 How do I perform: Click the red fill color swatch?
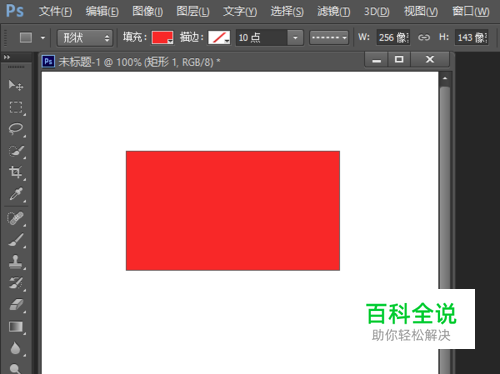(162, 38)
